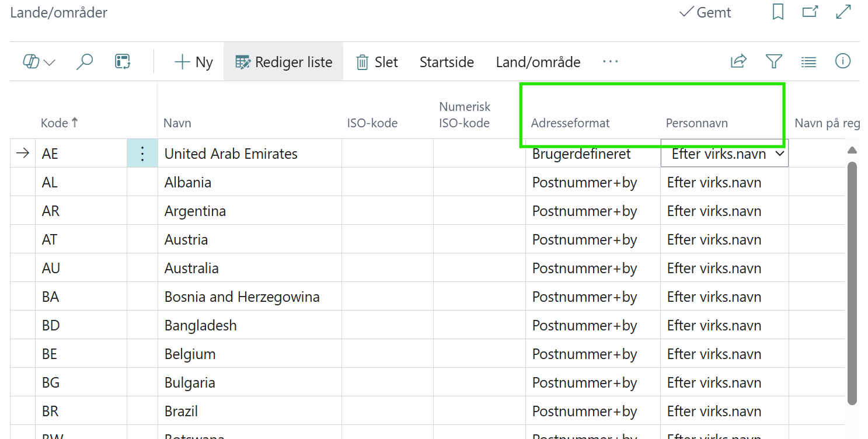Open the row menu on the AE row

(x=142, y=153)
